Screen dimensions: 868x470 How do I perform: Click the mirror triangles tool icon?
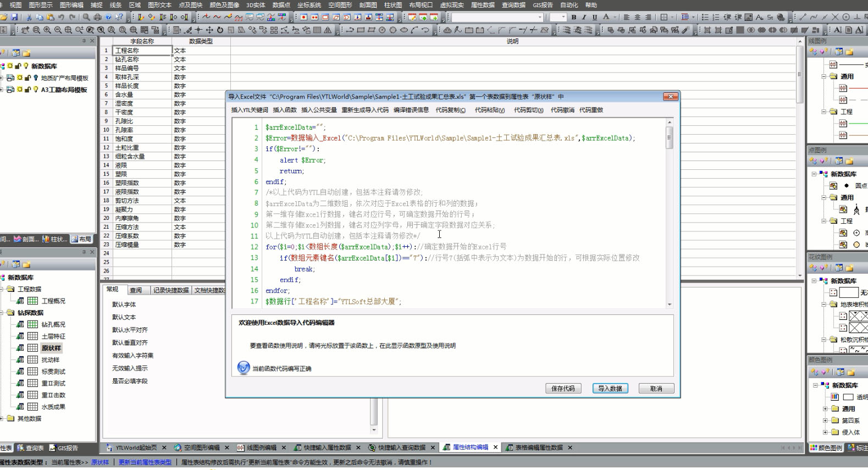coord(328,30)
